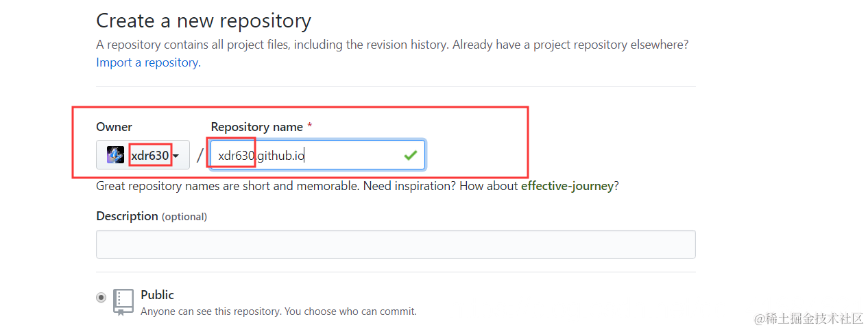This screenshot has width=868, height=330.
Task: Click the Owner label
Action: pos(114,127)
